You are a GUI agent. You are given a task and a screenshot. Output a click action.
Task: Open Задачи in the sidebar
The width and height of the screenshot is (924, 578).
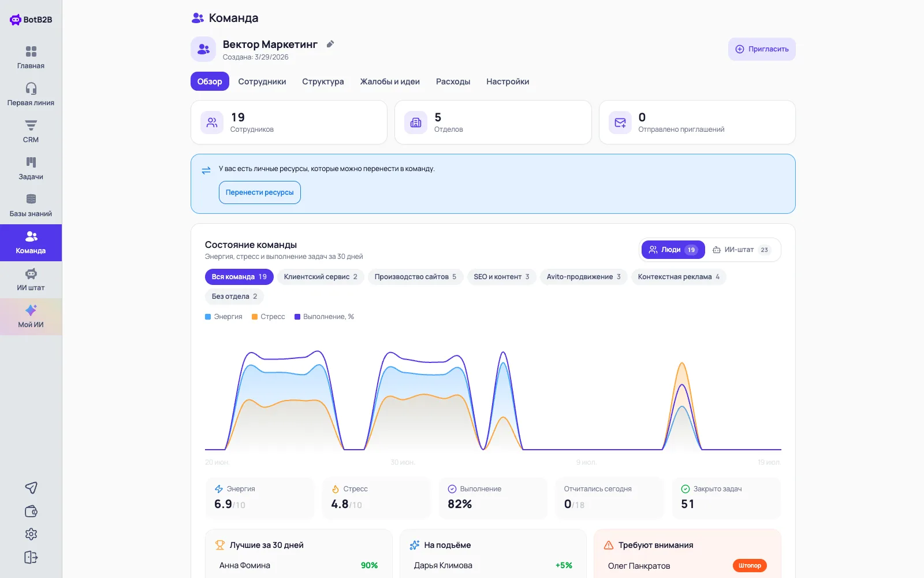click(31, 168)
